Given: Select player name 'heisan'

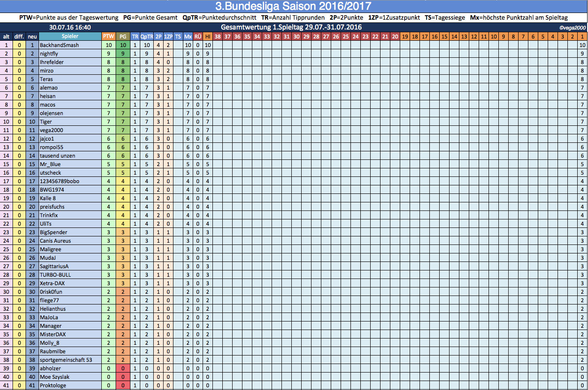Looking at the screenshot, I should 48,96.
